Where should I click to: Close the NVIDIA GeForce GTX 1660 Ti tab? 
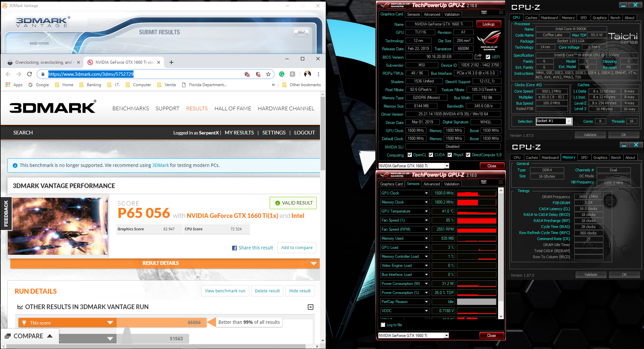pos(159,62)
